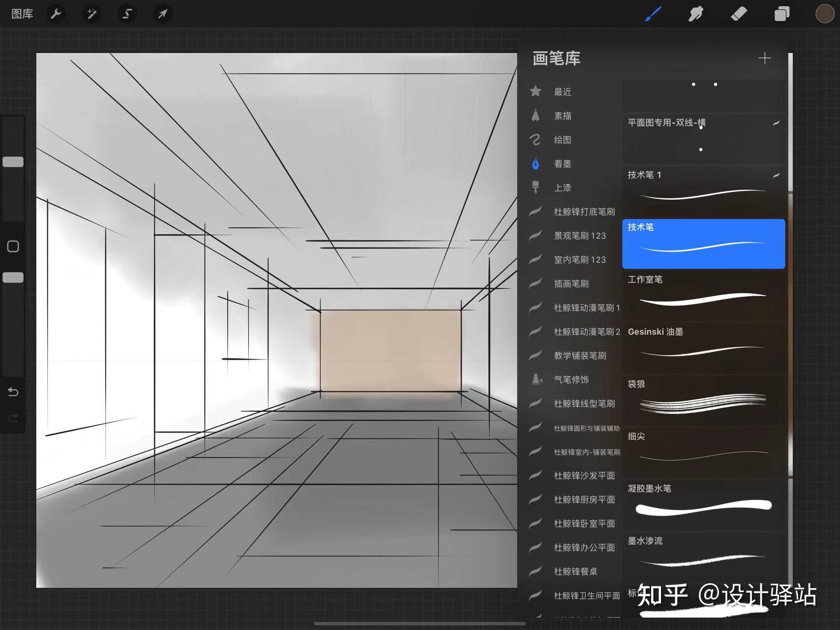Undo with the sidebar undo arrow
840x630 pixels.
pyautogui.click(x=13, y=392)
